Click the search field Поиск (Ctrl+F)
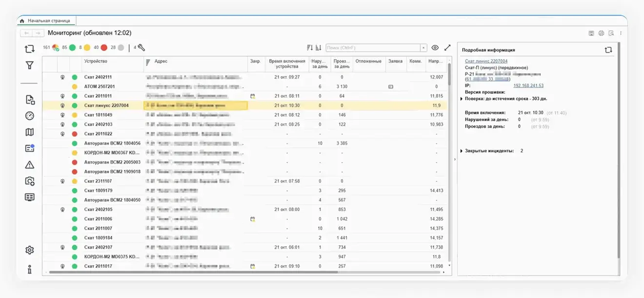644x298 pixels. (x=373, y=48)
